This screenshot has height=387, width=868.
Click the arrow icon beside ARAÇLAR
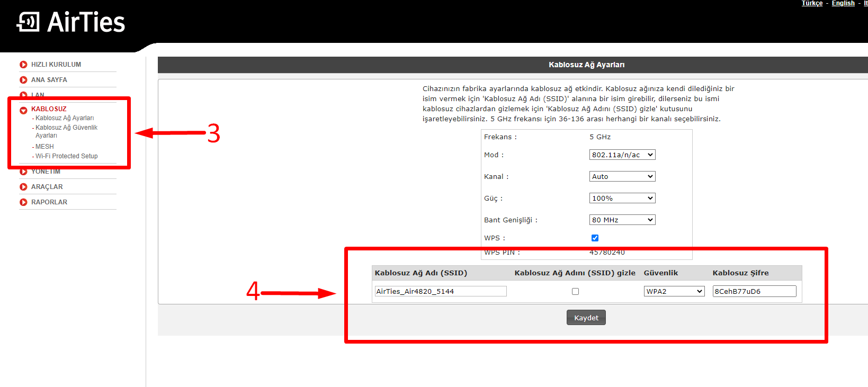pos(23,187)
